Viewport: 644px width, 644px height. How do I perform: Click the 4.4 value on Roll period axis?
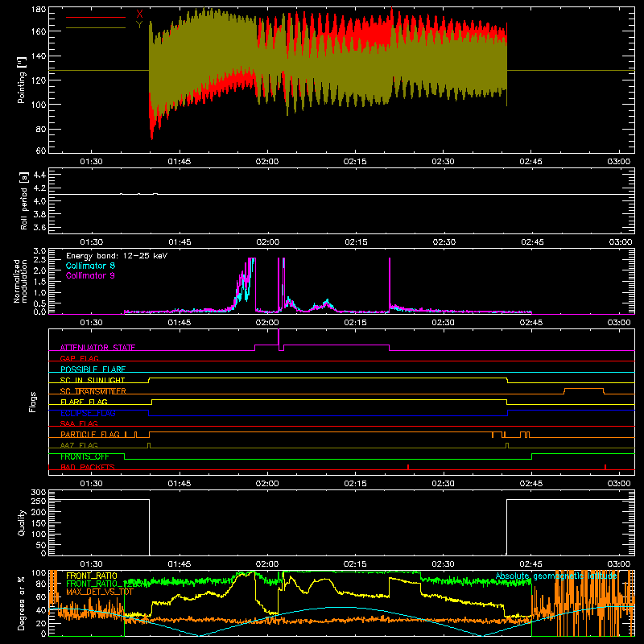39,175
